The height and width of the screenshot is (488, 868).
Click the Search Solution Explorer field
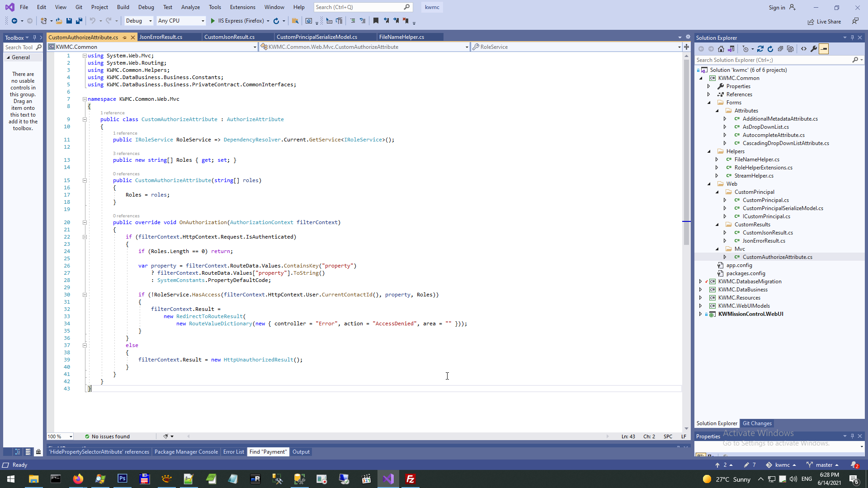point(773,60)
